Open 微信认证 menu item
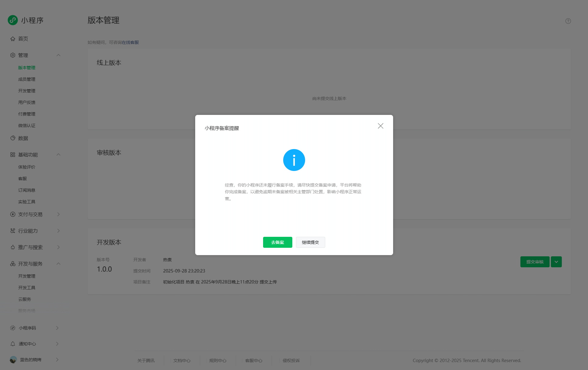The width and height of the screenshot is (588, 370). [x=27, y=126]
